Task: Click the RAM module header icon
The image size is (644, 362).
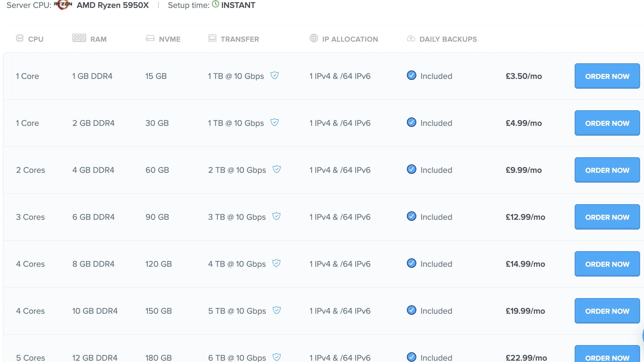Action: click(x=79, y=38)
